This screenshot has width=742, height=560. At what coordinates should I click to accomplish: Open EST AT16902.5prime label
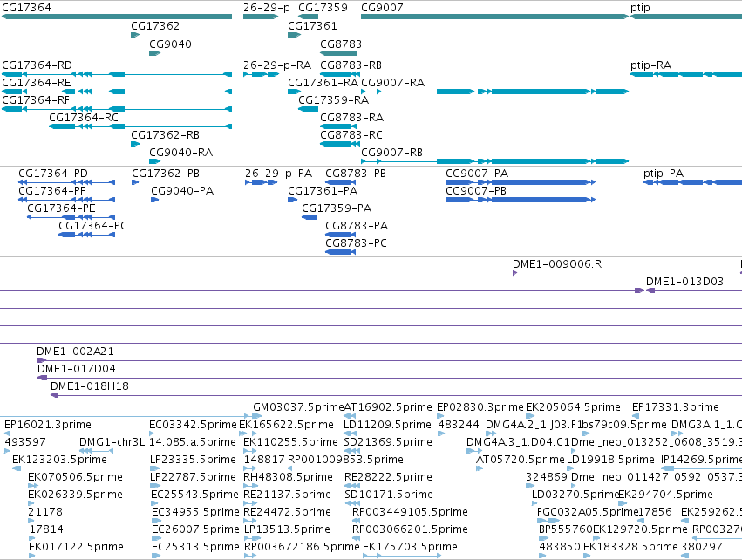point(388,407)
